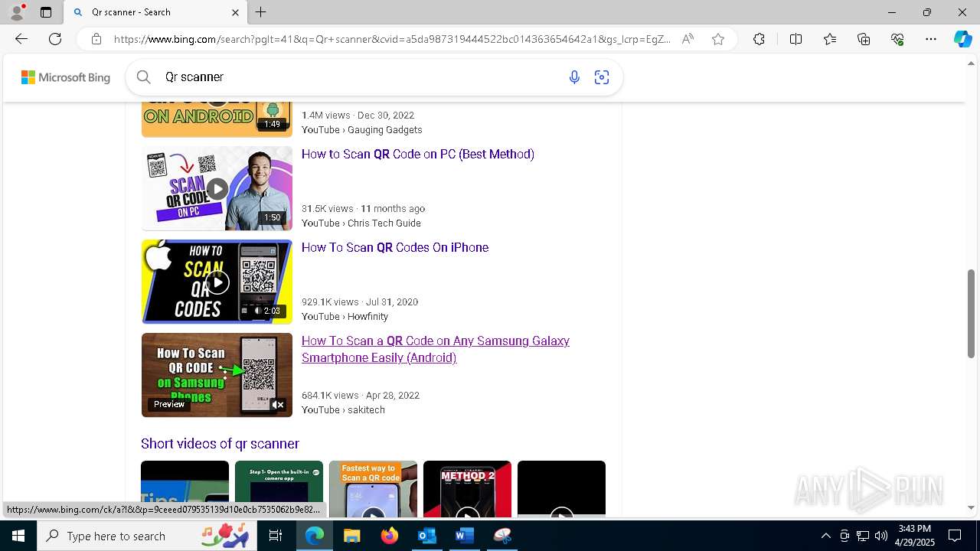The width and height of the screenshot is (980, 551).
Task: Show hidden system tray icons
Action: (x=825, y=536)
